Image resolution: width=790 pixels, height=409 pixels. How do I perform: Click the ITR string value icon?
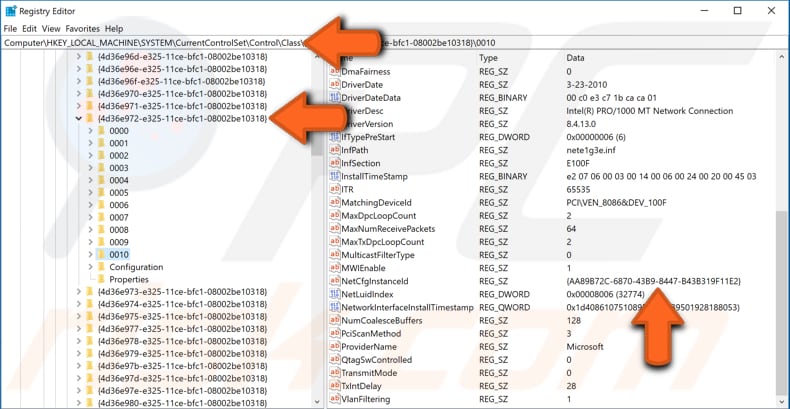point(335,189)
